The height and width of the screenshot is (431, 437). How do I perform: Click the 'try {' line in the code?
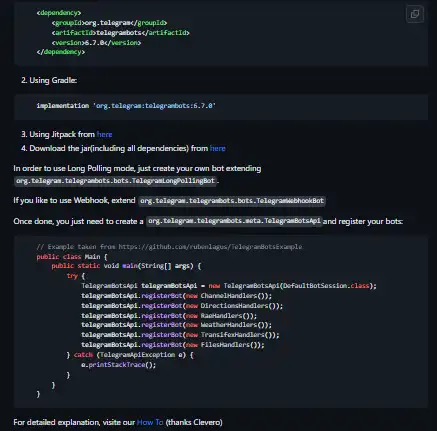click(x=76, y=276)
